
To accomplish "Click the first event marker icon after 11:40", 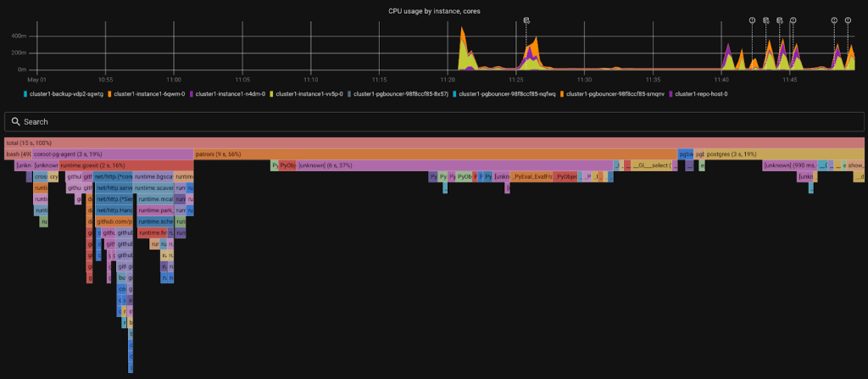I will (752, 20).
